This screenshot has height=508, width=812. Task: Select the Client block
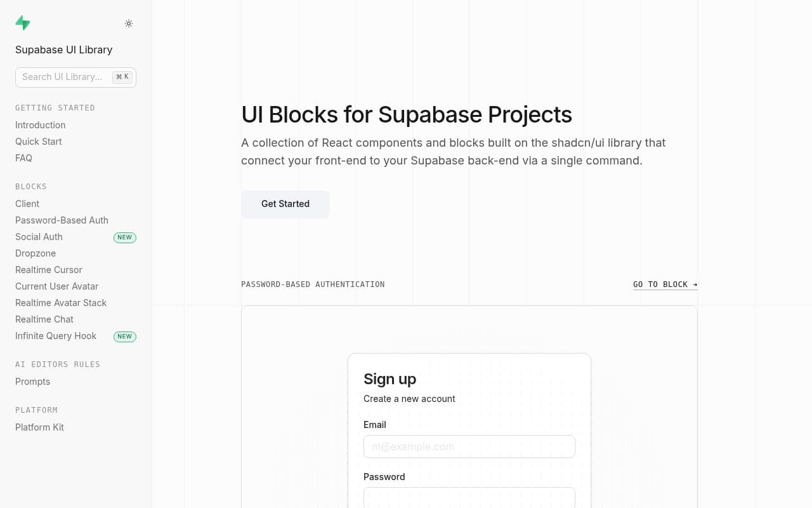(x=27, y=204)
